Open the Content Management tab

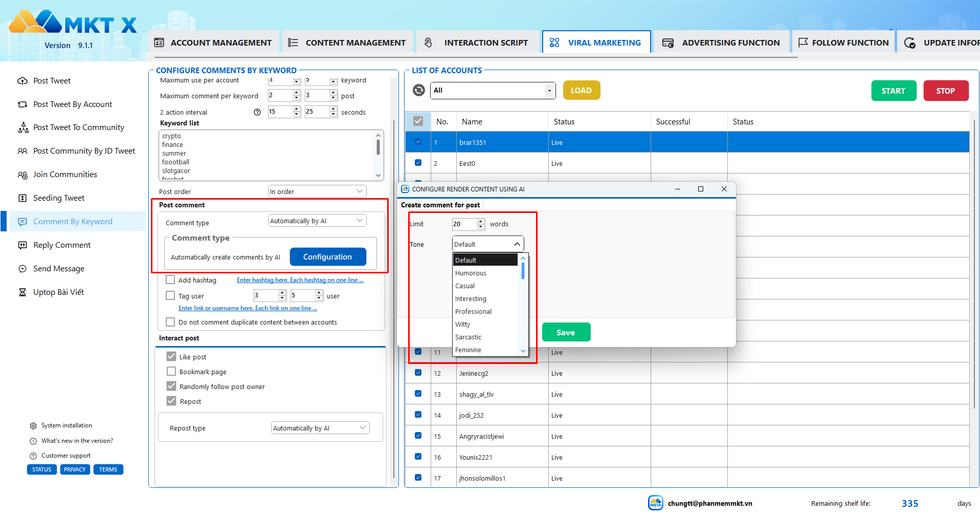click(347, 42)
